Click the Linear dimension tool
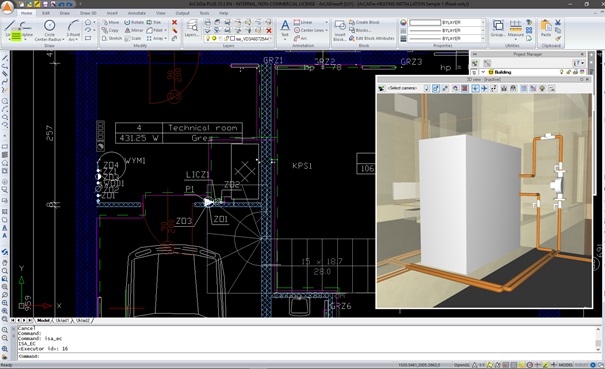Viewport: 605px width, 369px height. [x=303, y=22]
